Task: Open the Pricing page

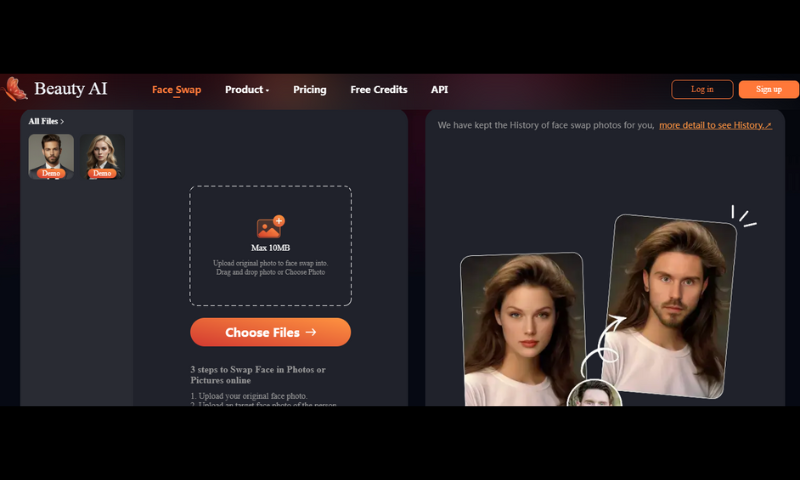Action: point(309,90)
